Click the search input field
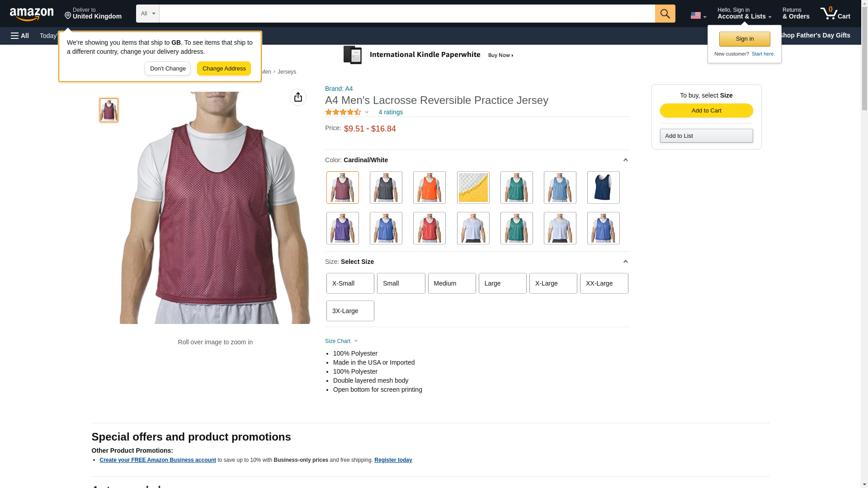Screen dimensions: 868x488 (x=407, y=14)
